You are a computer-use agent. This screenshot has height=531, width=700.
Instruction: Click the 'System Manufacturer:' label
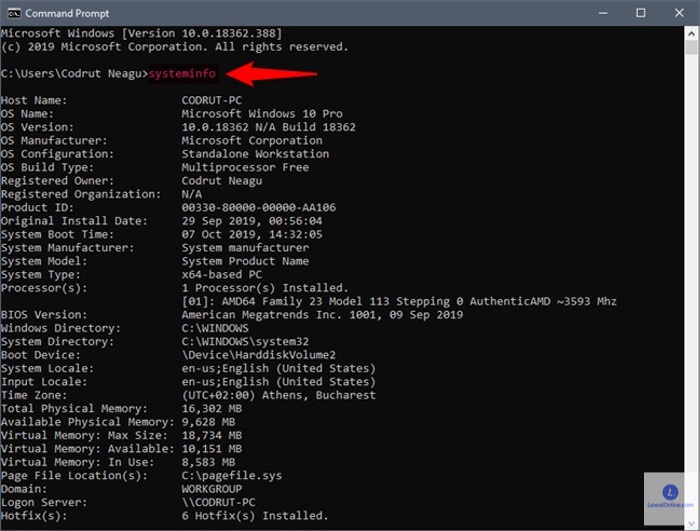[67, 247]
